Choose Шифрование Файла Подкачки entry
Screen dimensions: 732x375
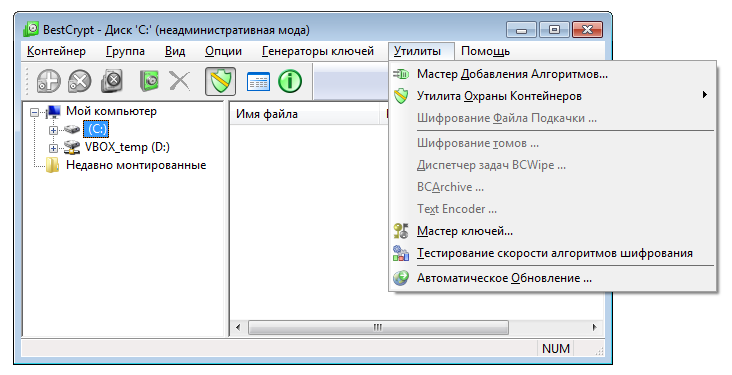(553, 118)
